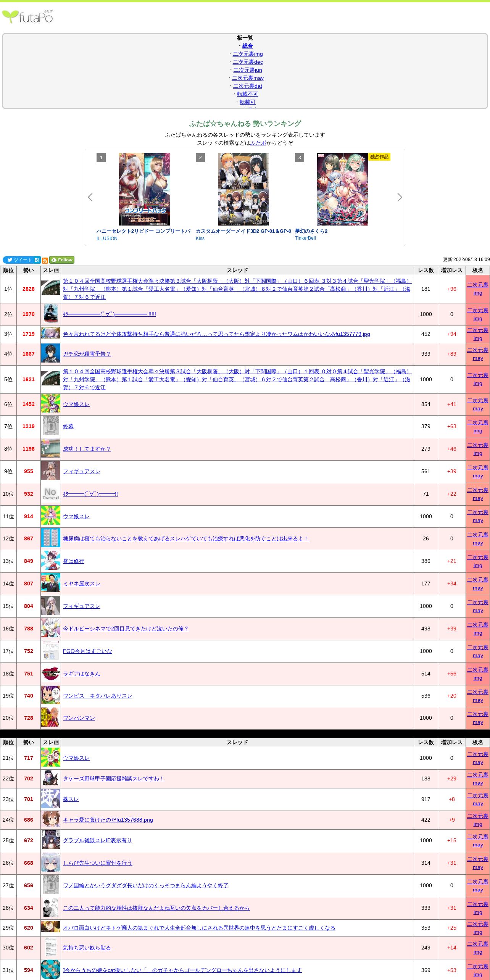Open rank 18 ラギアはなきん thumbnail
The height and width of the screenshot is (980, 490).
51,673
